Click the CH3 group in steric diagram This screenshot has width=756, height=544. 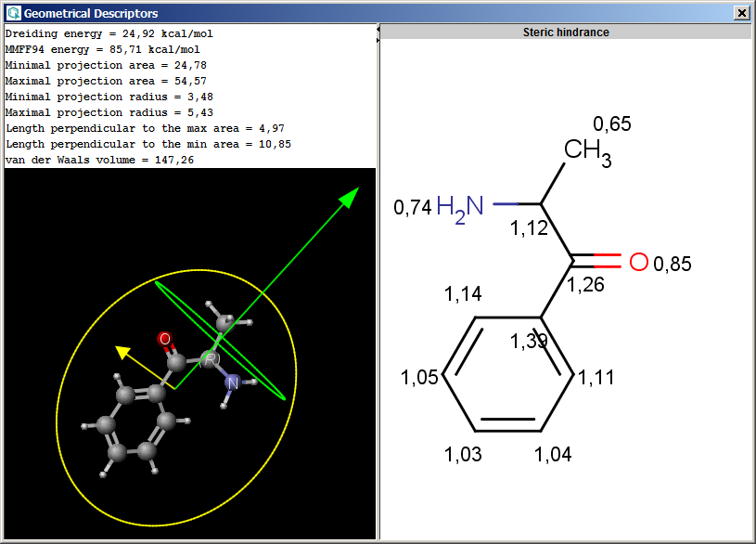coord(587,152)
